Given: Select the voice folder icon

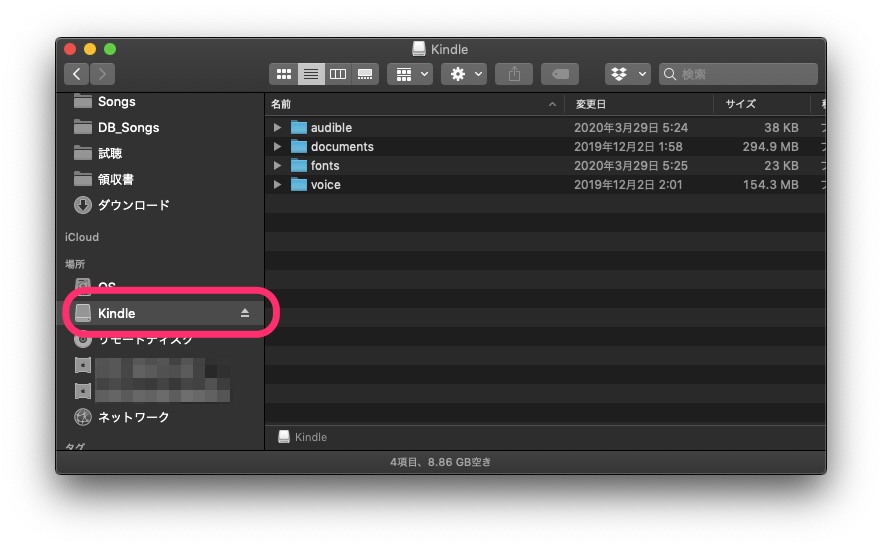Looking at the screenshot, I should click(299, 185).
